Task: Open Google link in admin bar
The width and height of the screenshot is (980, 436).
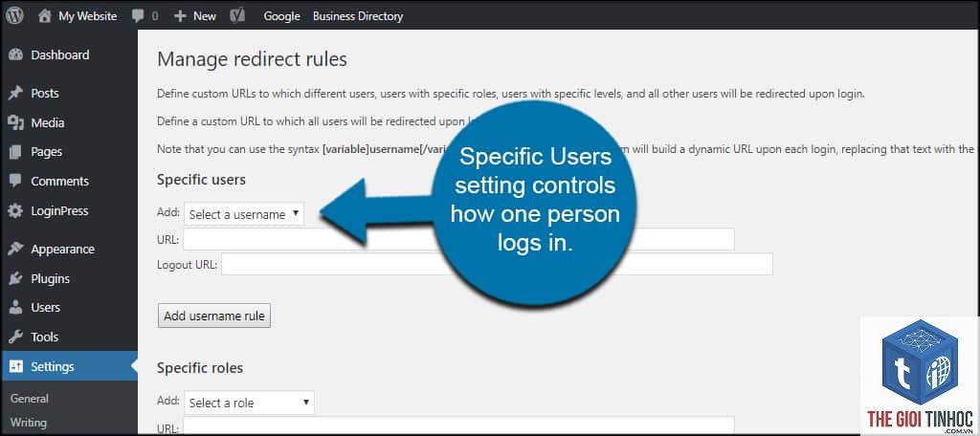Action: tap(282, 16)
